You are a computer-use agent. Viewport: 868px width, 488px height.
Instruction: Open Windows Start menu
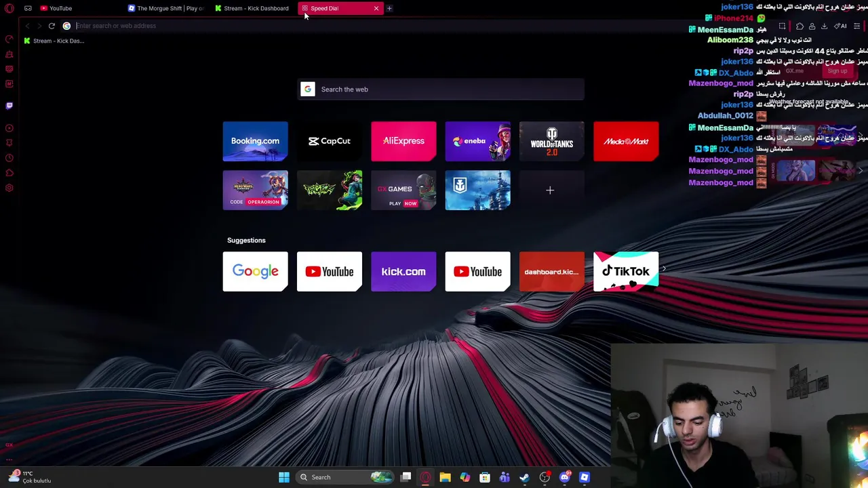pos(284,477)
